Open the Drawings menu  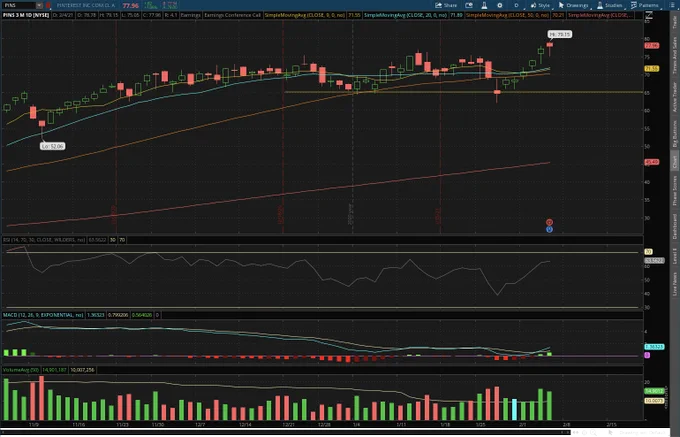[573, 5]
